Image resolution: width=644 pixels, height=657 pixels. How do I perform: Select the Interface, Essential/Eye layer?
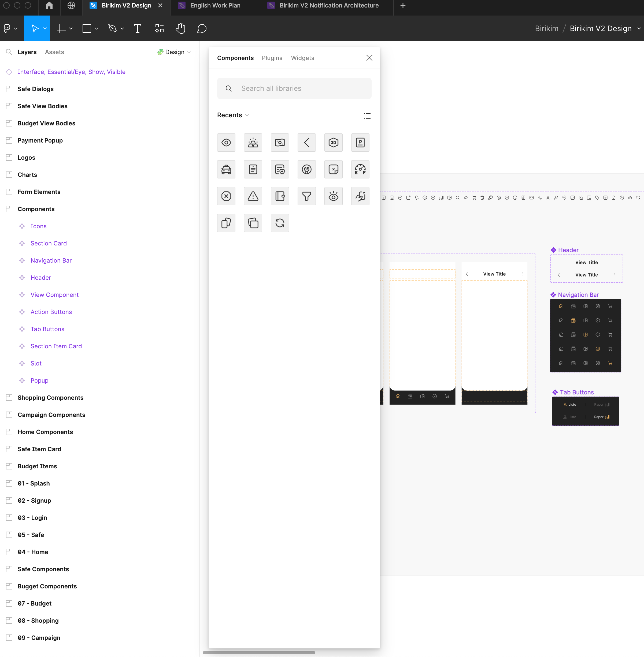[71, 72]
